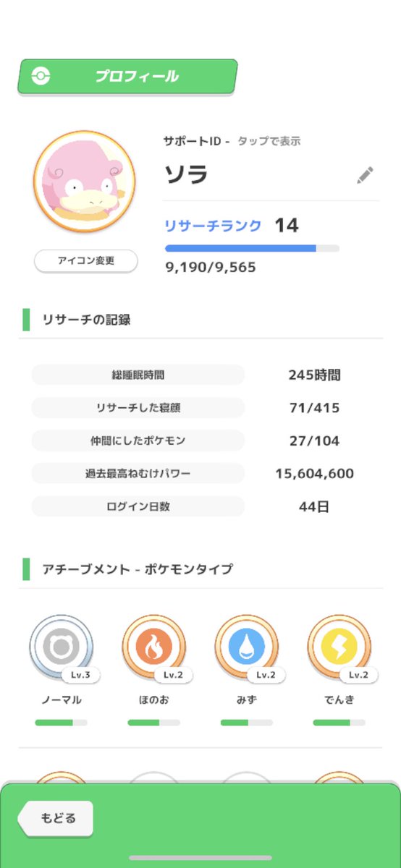Select the ほのお fire type badge
401x868 pixels.
154,646
